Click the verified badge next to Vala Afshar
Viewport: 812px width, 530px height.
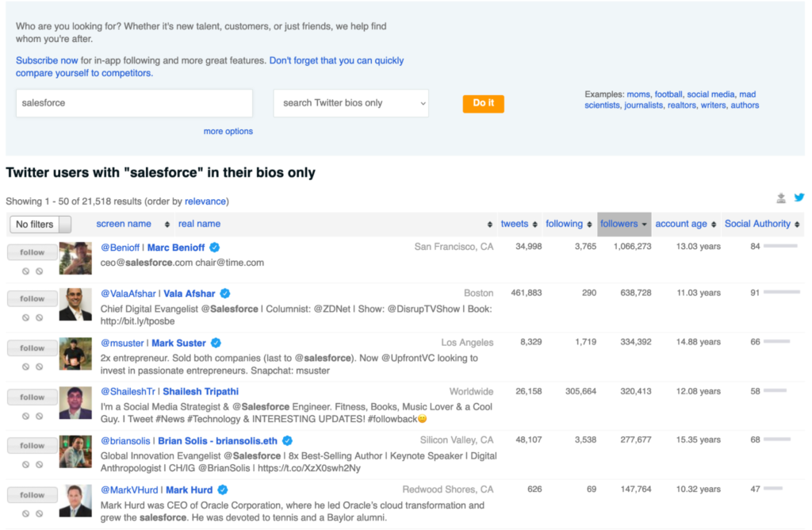tap(225, 294)
